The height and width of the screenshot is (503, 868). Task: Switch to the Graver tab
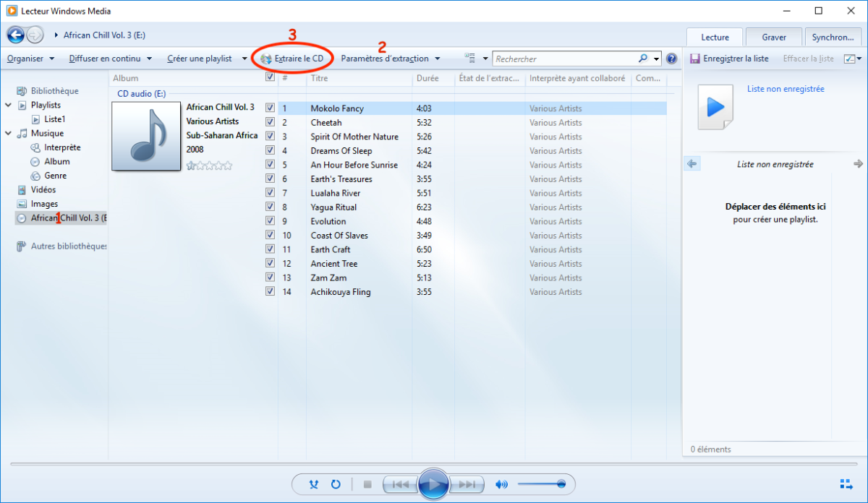tap(774, 37)
